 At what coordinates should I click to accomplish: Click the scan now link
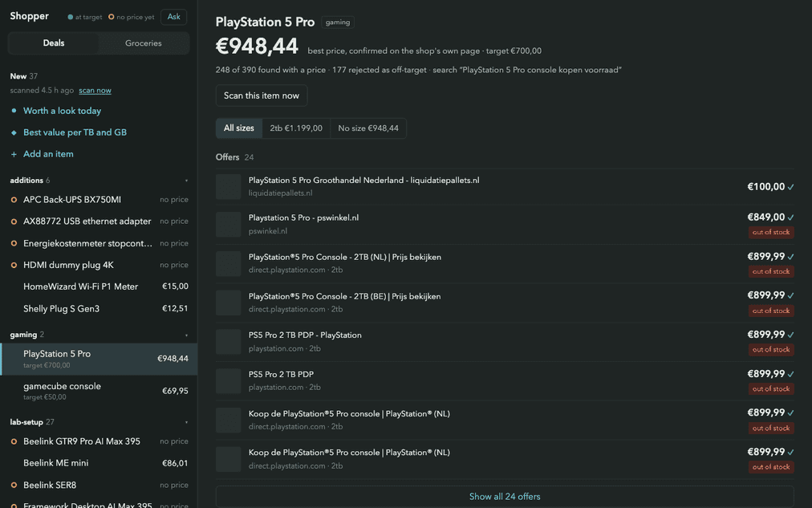click(x=95, y=90)
